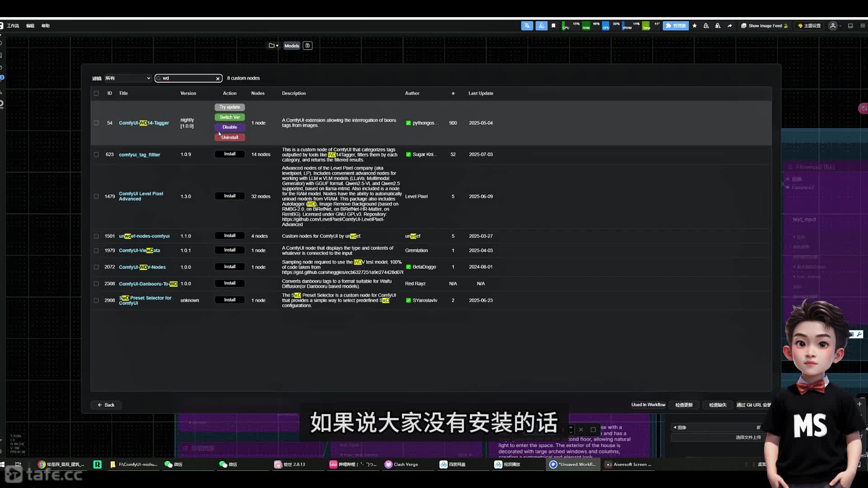Image resolution: width=868 pixels, height=488 pixels.
Task: Toggle the select-all checkbox in table header
Action: point(96,94)
